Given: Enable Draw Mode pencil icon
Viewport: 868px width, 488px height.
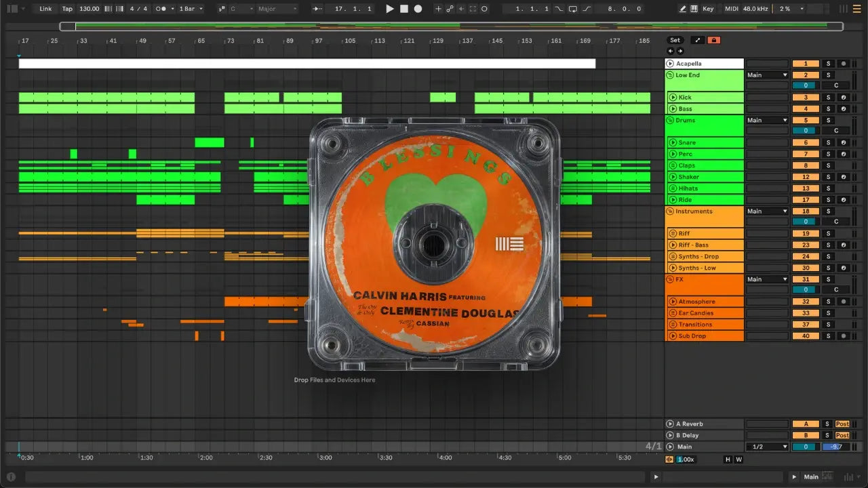Looking at the screenshot, I should [x=683, y=9].
